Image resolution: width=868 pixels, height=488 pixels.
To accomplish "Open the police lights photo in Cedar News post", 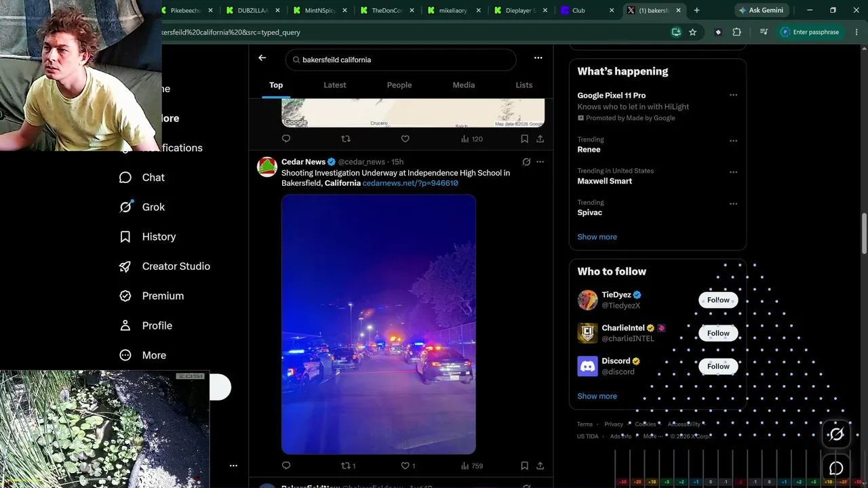I will [378, 325].
